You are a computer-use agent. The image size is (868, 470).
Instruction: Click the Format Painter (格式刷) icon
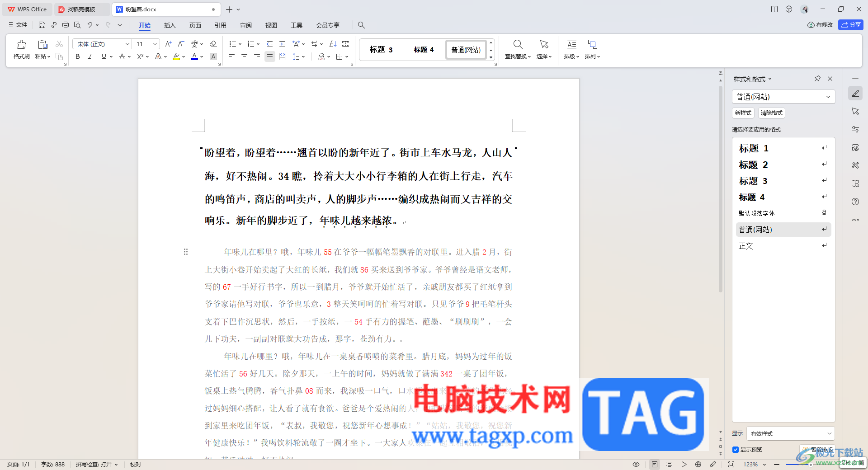tap(21, 44)
